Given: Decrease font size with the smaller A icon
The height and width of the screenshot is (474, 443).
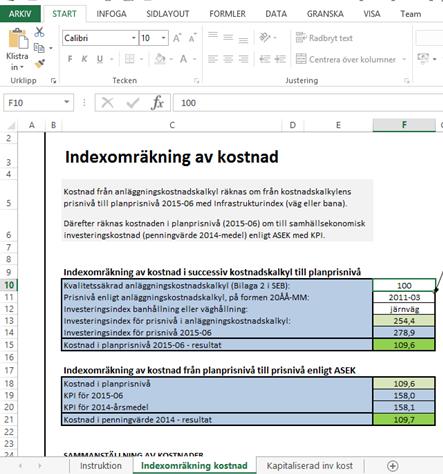Looking at the screenshot, I should 192,38.
